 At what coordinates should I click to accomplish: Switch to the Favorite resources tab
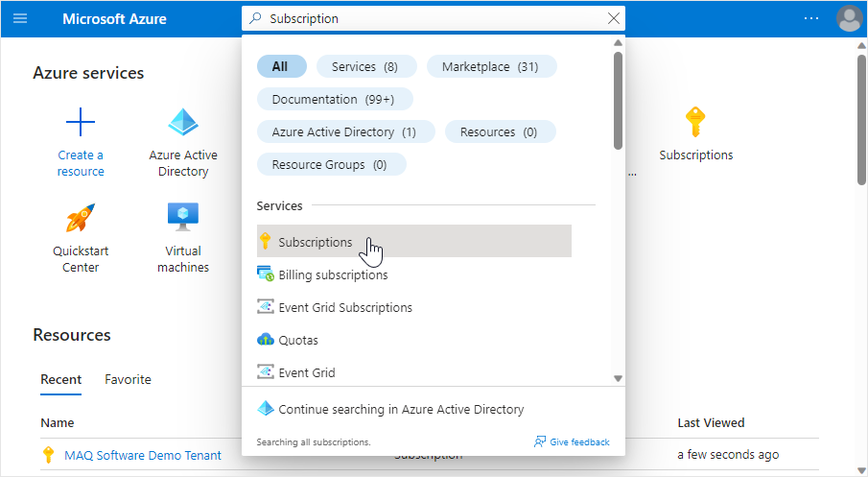click(x=128, y=379)
